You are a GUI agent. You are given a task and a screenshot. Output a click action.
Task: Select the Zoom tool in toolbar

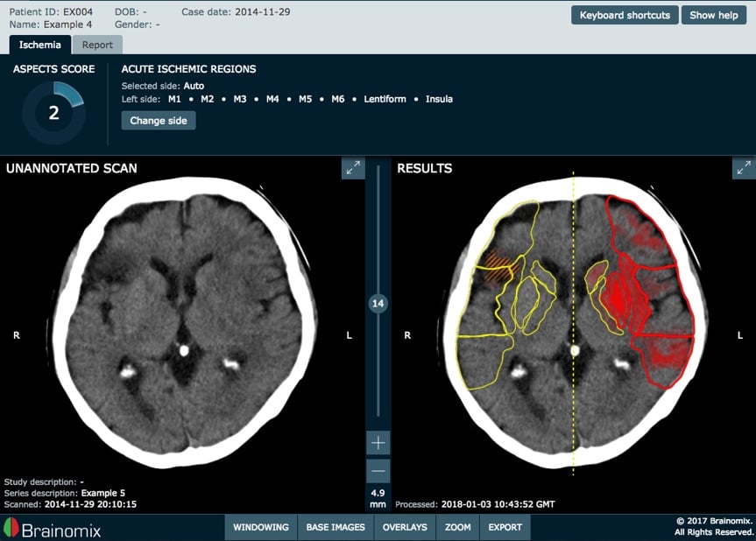tap(457, 527)
